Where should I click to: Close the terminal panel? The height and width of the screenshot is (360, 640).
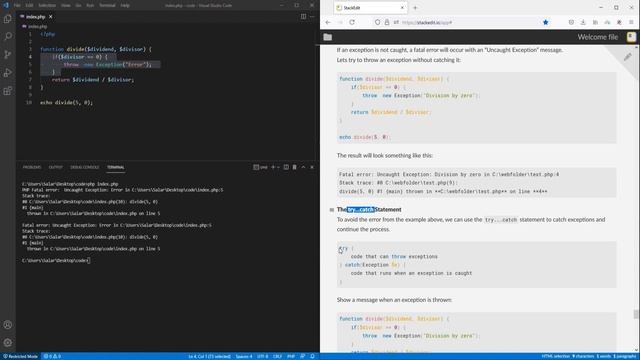[312, 167]
